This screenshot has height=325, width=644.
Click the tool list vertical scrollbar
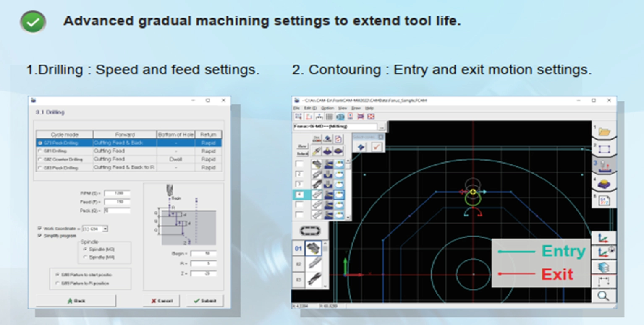click(x=326, y=264)
